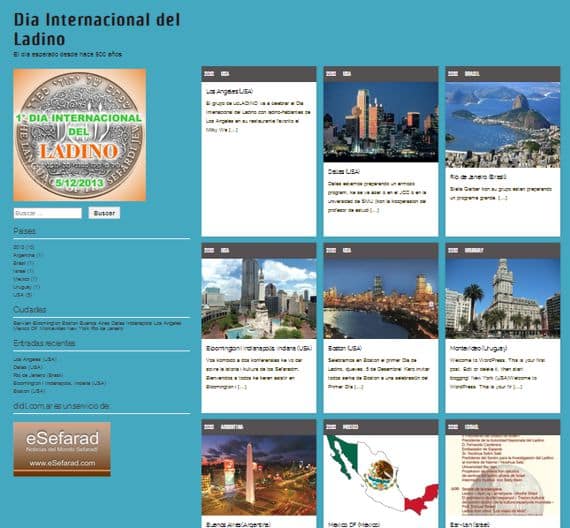Open the Mexico DF (Mexico) post title
This screenshot has height=528, width=570.
(354, 525)
